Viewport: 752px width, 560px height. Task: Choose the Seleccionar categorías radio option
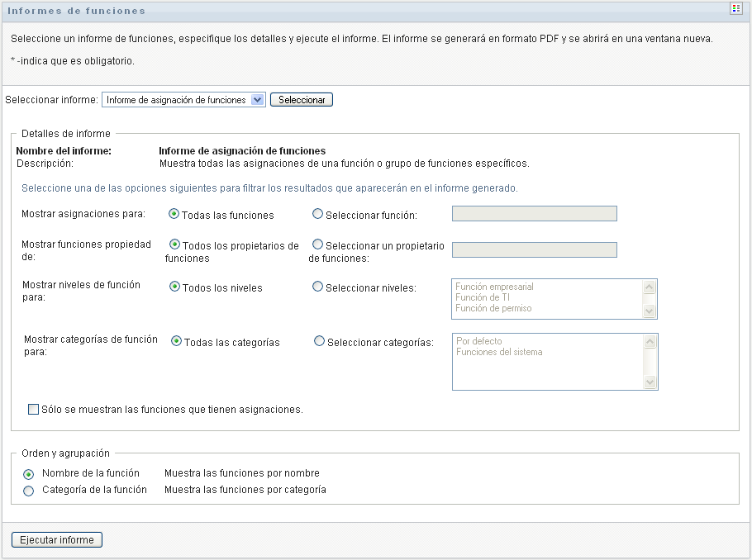coord(319,341)
